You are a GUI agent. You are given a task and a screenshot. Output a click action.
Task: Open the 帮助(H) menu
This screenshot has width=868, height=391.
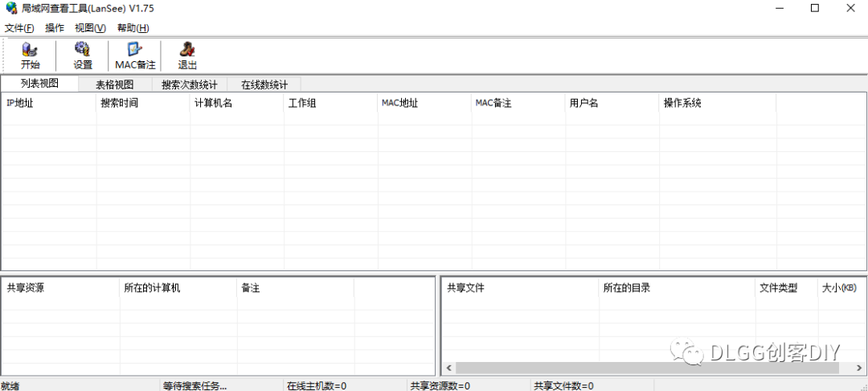(133, 28)
